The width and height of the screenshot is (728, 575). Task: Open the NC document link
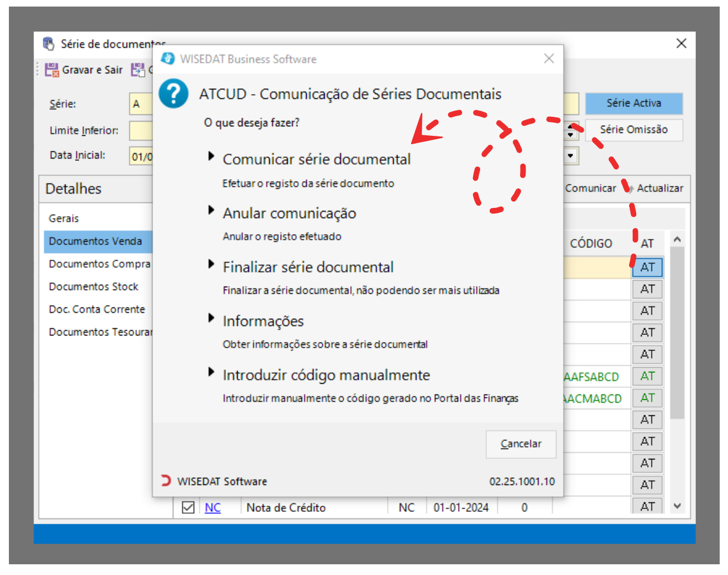213,508
